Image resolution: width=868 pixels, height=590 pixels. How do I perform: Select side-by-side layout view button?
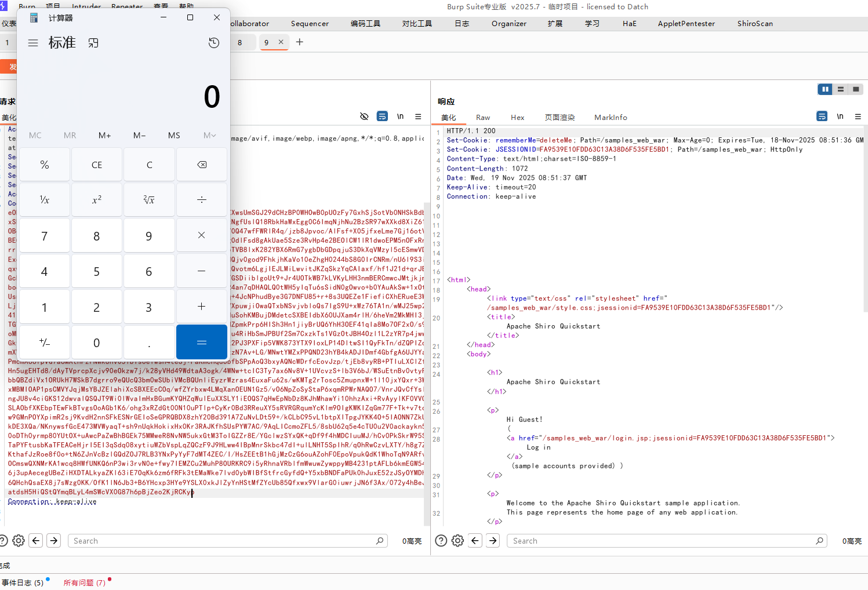coord(825,89)
